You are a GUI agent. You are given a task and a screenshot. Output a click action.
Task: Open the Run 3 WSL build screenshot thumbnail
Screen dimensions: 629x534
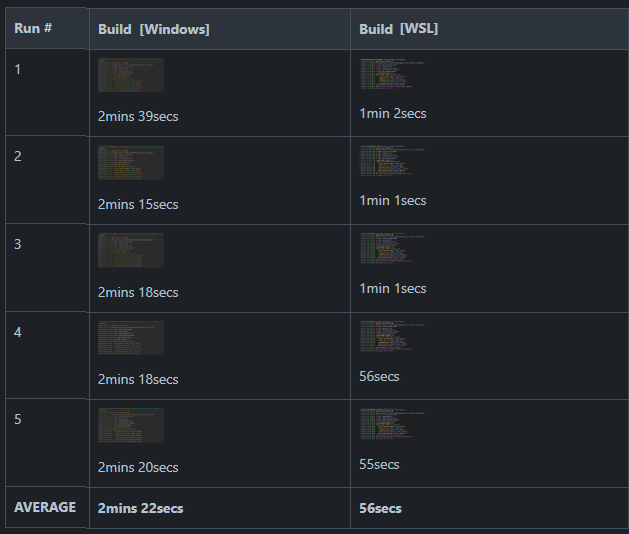tap(392, 249)
